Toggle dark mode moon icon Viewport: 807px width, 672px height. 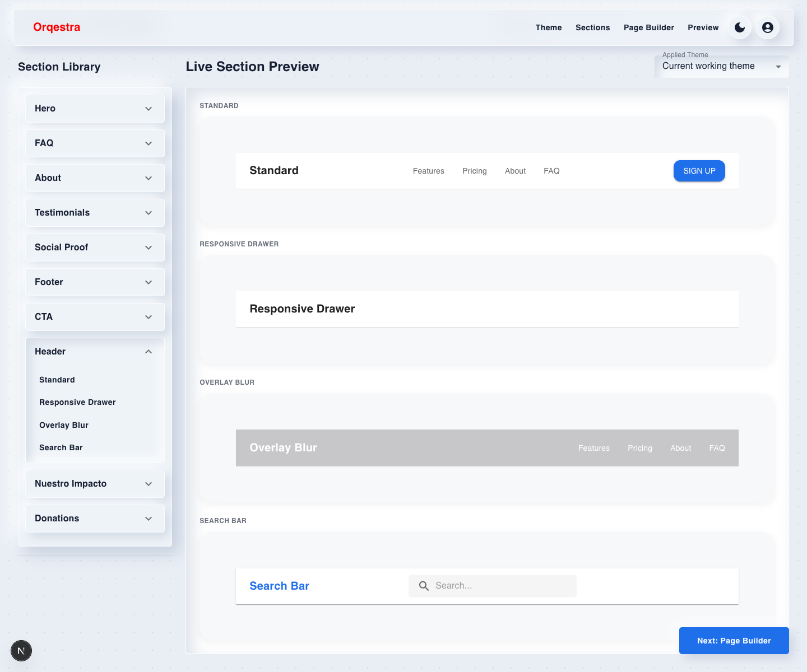pyautogui.click(x=740, y=27)
